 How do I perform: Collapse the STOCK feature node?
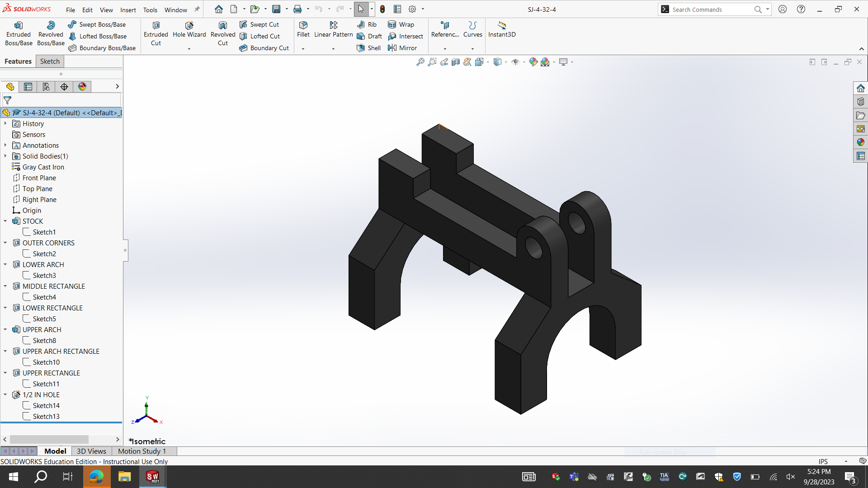pos(5,221)
